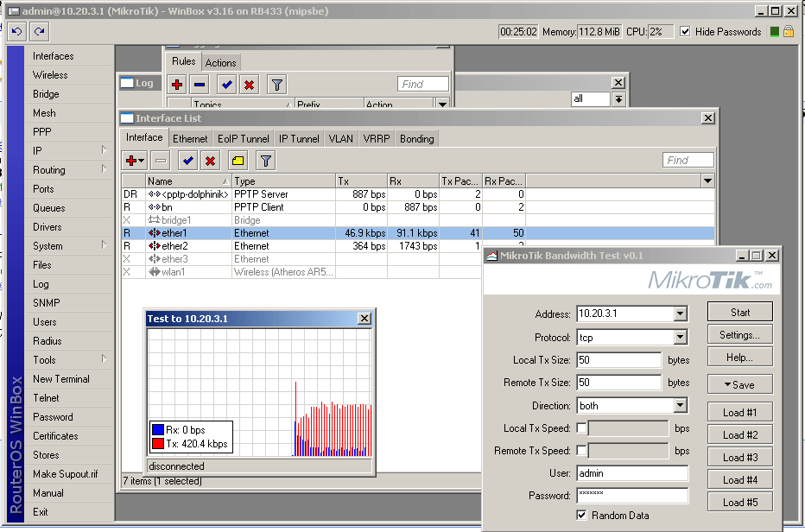Click the redo arrow in WinBox toolbar
805x532 pixels.
point(39,32)
